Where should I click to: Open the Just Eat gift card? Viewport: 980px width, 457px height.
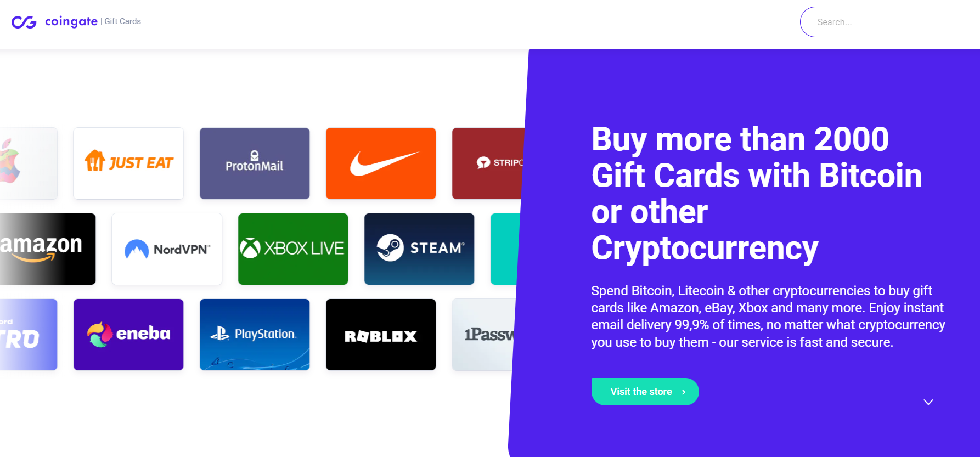click(128, 163)
